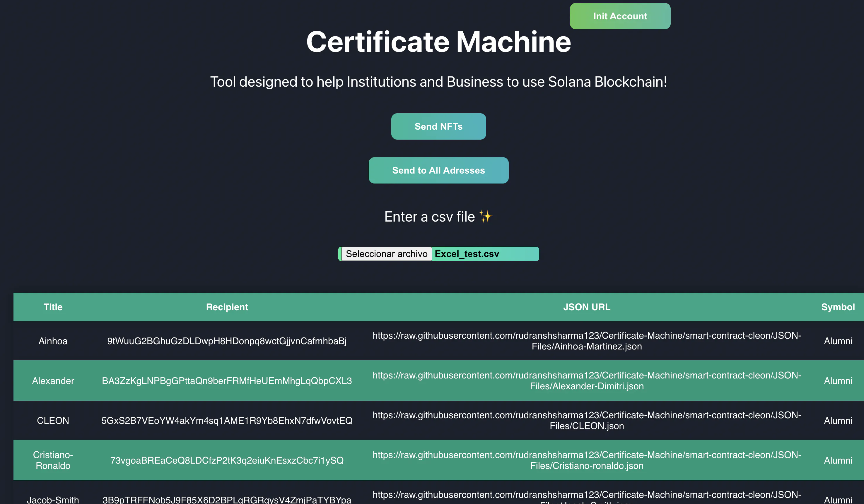Click Alumni symbol in Ainhoa row
The image size is (864, 504).
838,341
